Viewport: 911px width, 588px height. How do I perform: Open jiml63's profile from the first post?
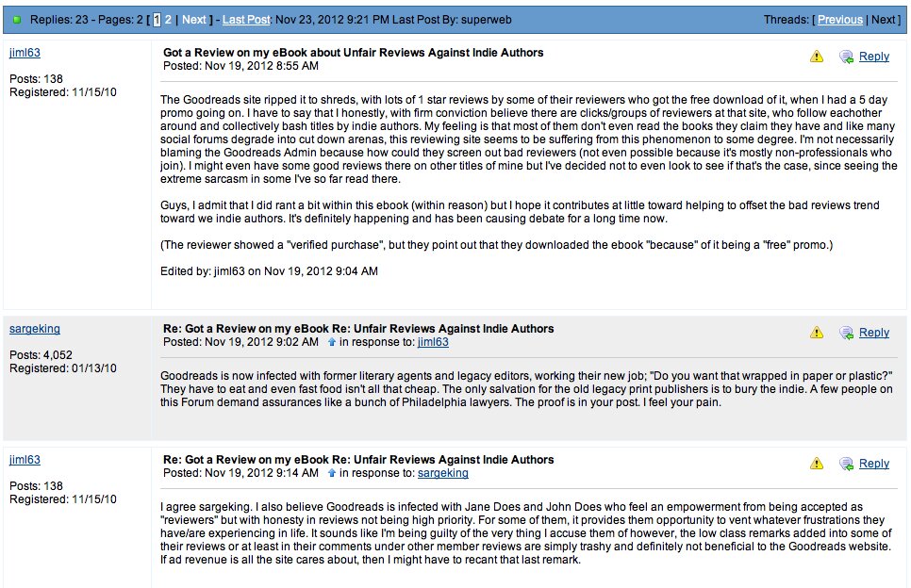pyautogui.click(x=25, y=52)
